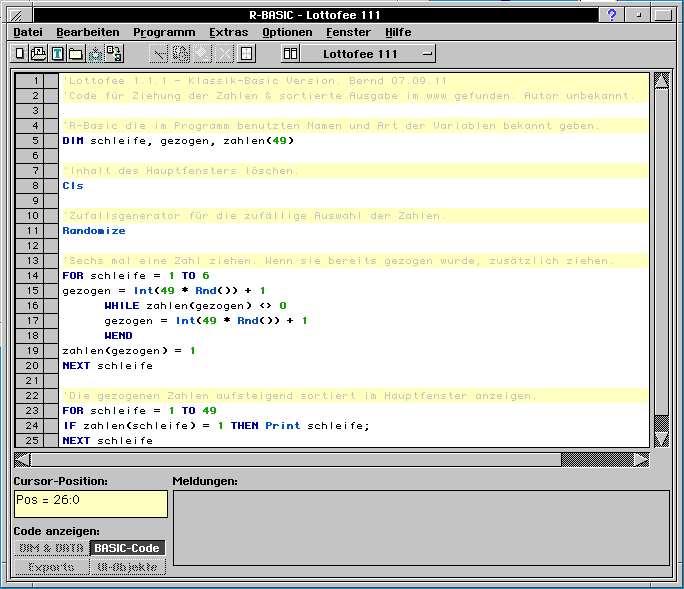This screenshot has height=589, width=684.
Task: Click the dimmed diamond toolbar icon
Action: [x=202, y=54]
